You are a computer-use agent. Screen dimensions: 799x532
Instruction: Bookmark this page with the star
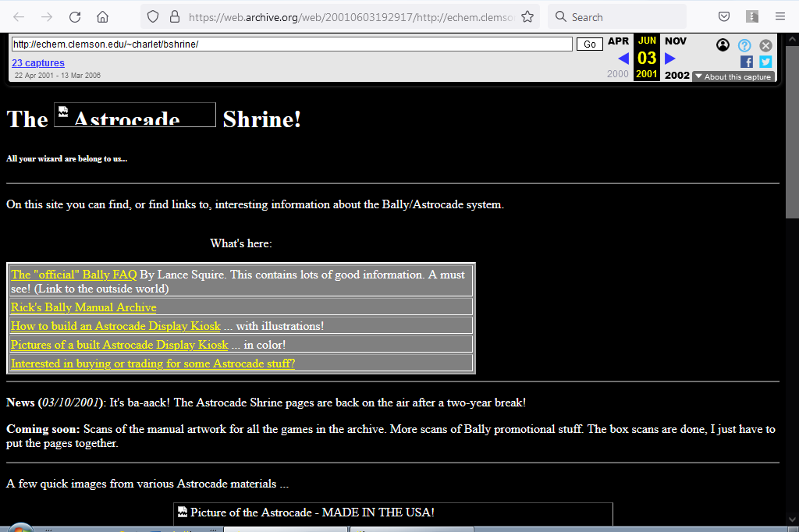coord(527,17)
